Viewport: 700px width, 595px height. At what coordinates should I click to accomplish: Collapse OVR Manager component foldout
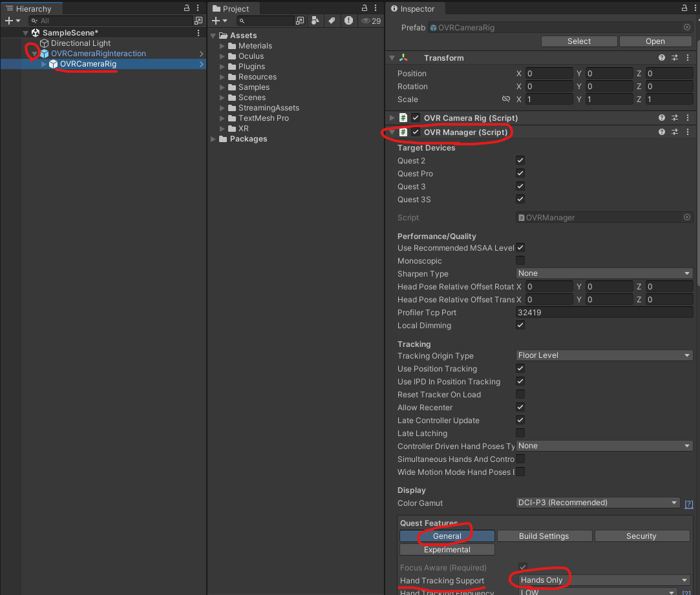(392, 132)
